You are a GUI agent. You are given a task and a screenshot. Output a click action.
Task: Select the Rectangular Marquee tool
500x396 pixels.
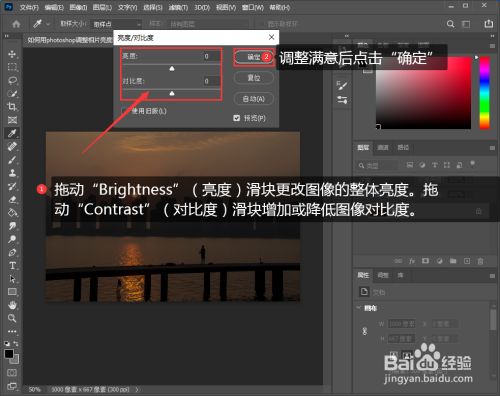coord(12,67)
